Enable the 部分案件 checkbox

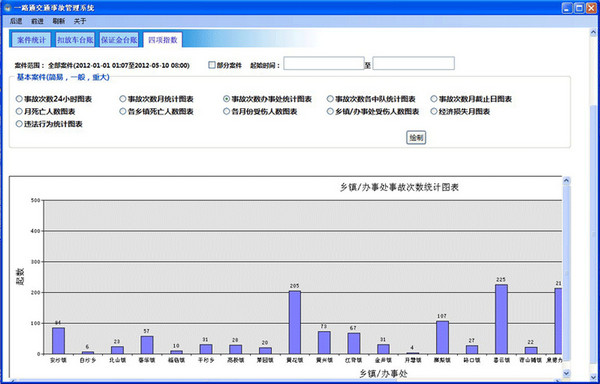coord(212,65)
